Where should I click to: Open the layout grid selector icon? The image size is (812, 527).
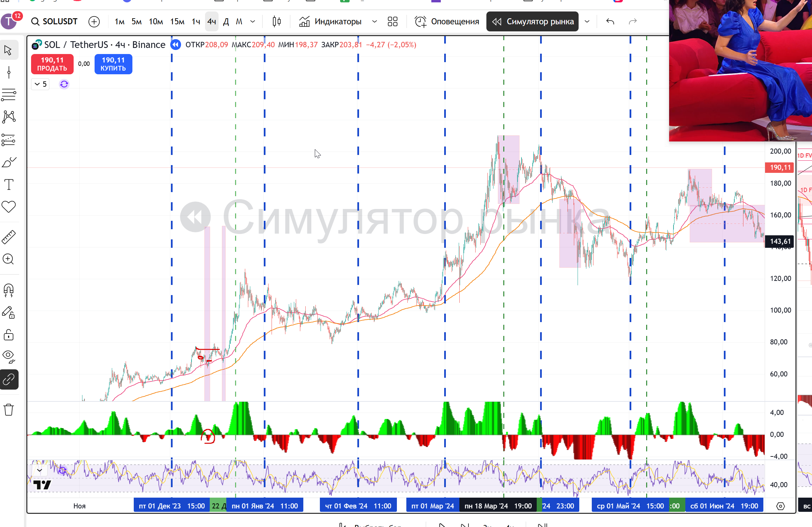pyautogui.click(x=392, y=22)
